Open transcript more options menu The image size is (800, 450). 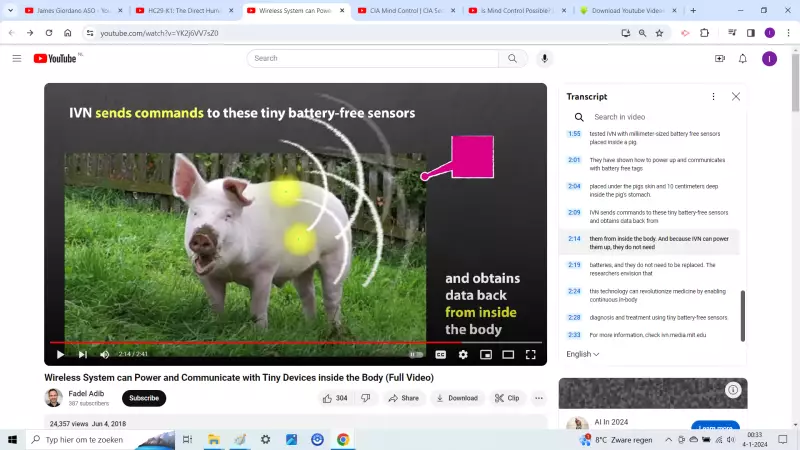point(713,97)
